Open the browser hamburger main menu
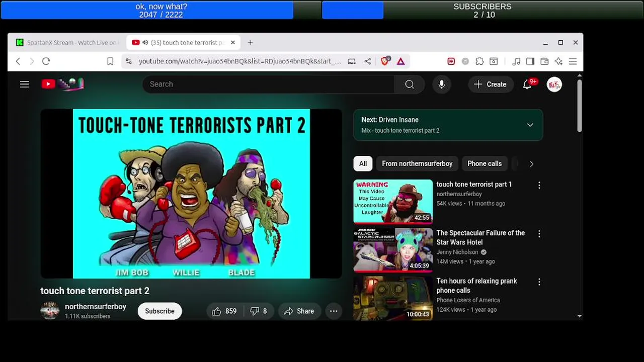The height and width of the screenshot is (362, 644). click(573, 61)
